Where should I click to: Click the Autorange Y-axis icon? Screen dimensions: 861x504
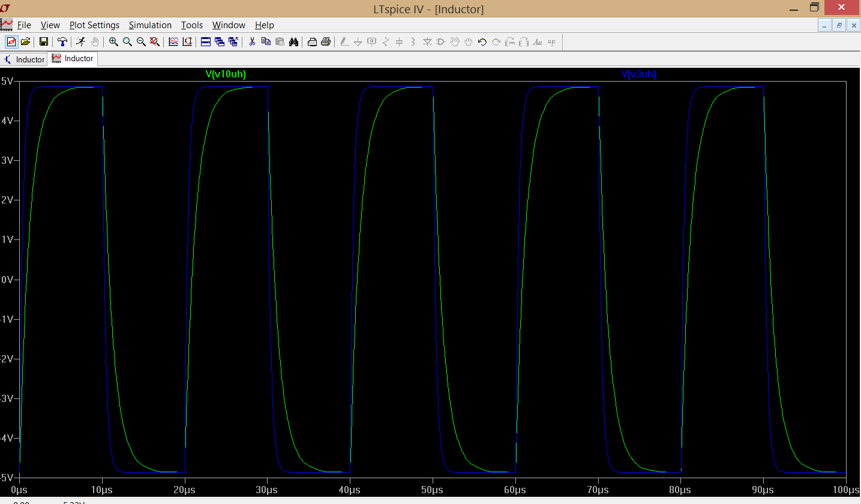pyautogui.click(x=187, y=41)
